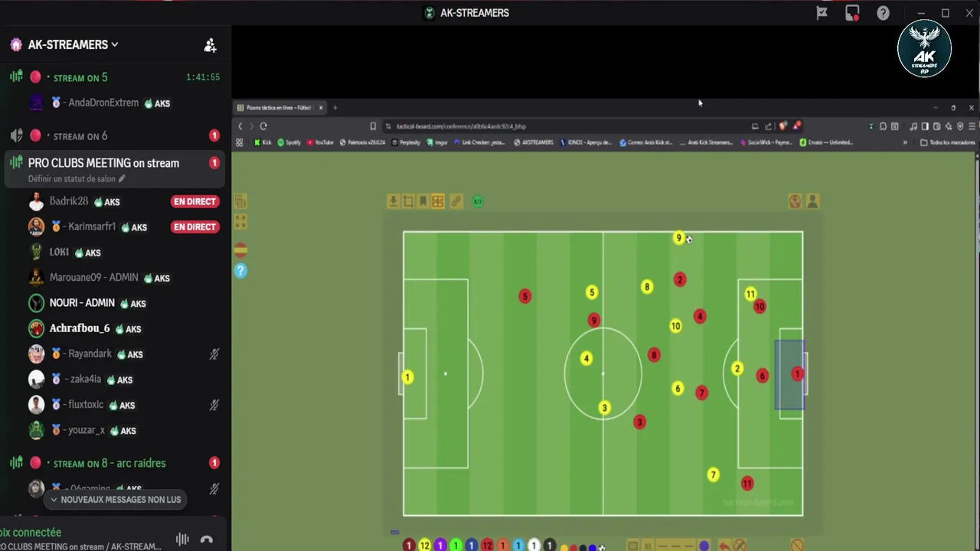This screenshot has width=980, height=551.
Task: Join STREAM ON 5 voice channel
Action: point(80,77)
